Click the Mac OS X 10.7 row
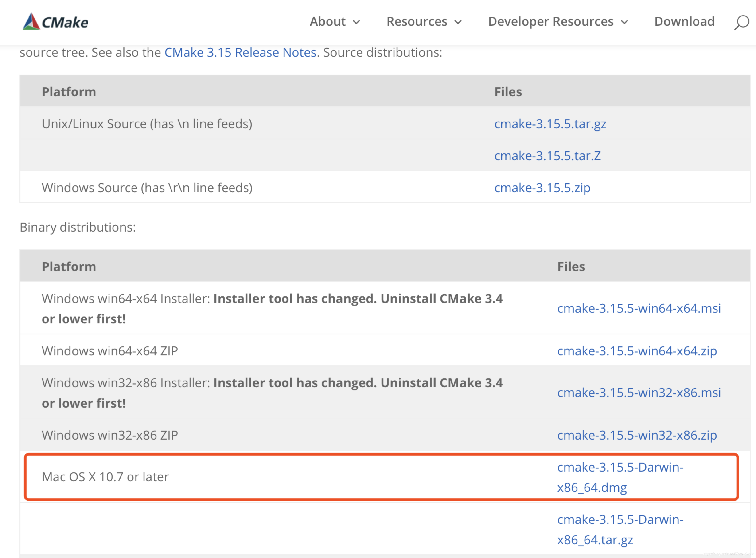The image size is (756, 558). pyautogui.click(x=105, y=477)
